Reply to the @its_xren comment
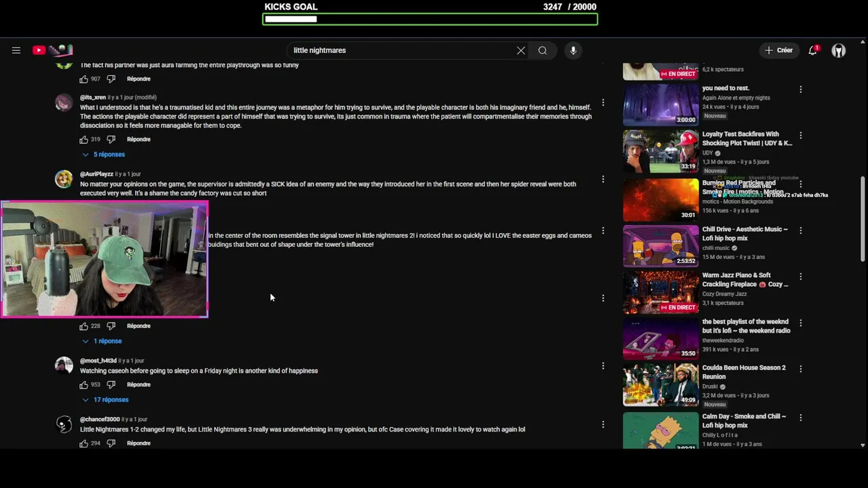The image size is (868, 488). 138,139
